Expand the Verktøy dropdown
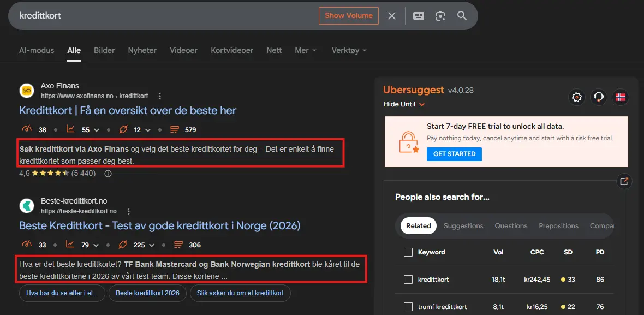Image resolution: width=644 pixels, height=315 pixels. click(349, 50)
